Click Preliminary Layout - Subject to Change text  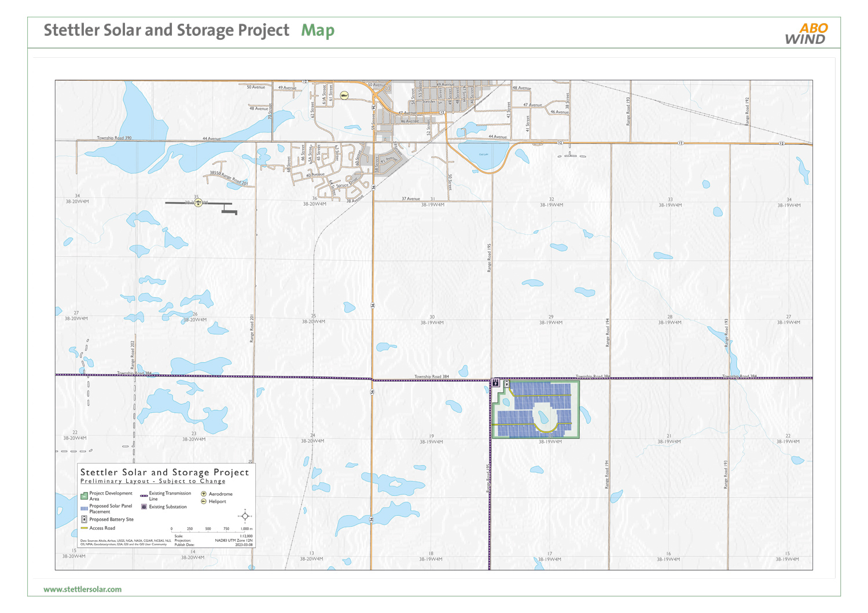pyautogui.click(x=153, y=481)
